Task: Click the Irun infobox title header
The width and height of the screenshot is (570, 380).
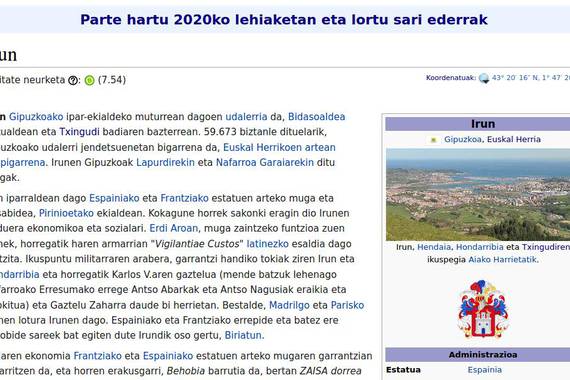Action: point(483,124)
